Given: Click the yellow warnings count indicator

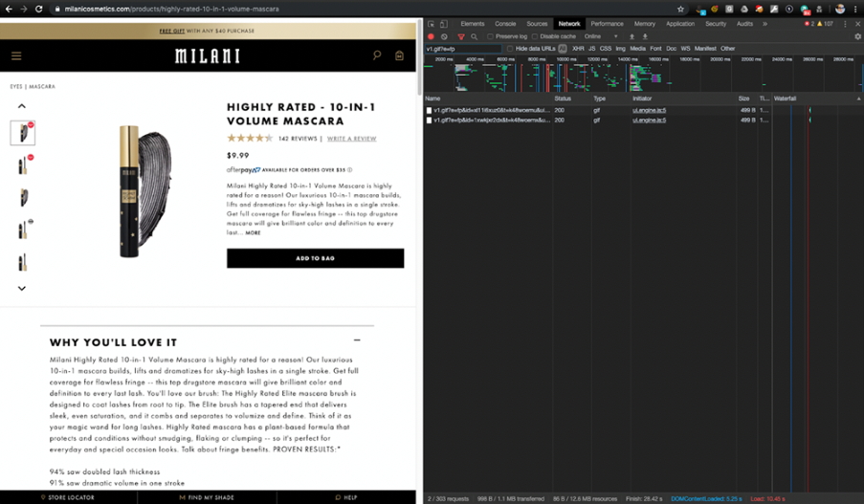Looking at the screenshot, I should coord(825,24).
